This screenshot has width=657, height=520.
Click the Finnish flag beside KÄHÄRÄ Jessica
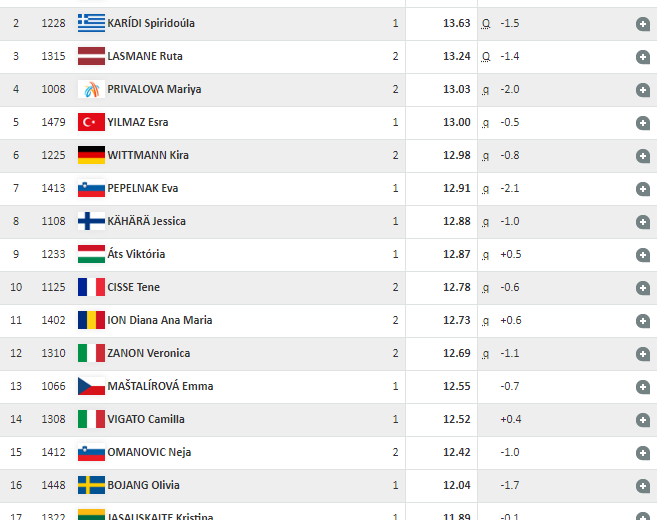(x=91, y=221)
